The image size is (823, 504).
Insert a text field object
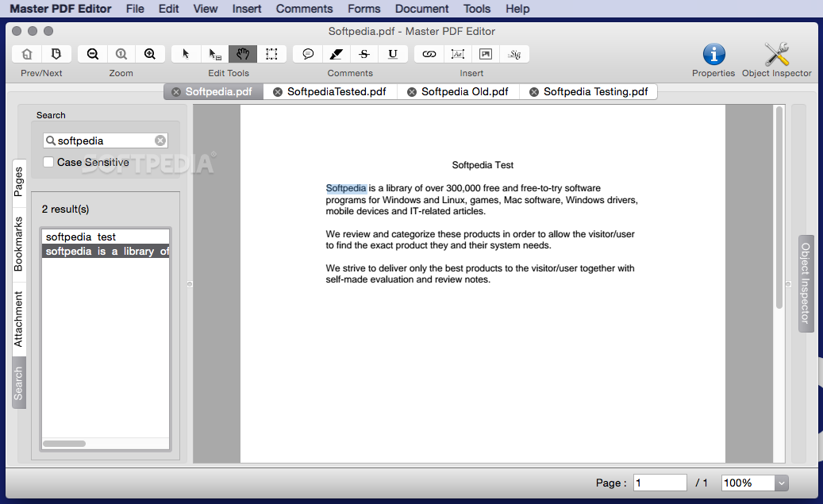pyautogui.click(x=458, y=54)
